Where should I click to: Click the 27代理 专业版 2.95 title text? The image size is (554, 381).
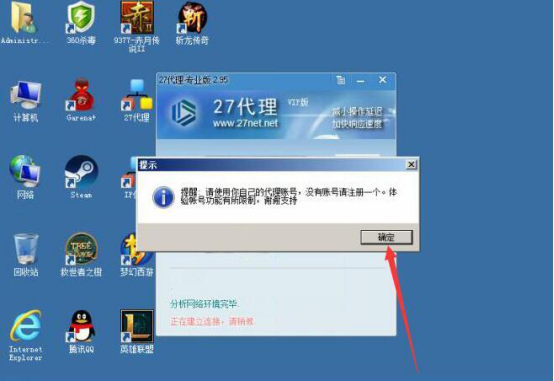tap(193, 80)
